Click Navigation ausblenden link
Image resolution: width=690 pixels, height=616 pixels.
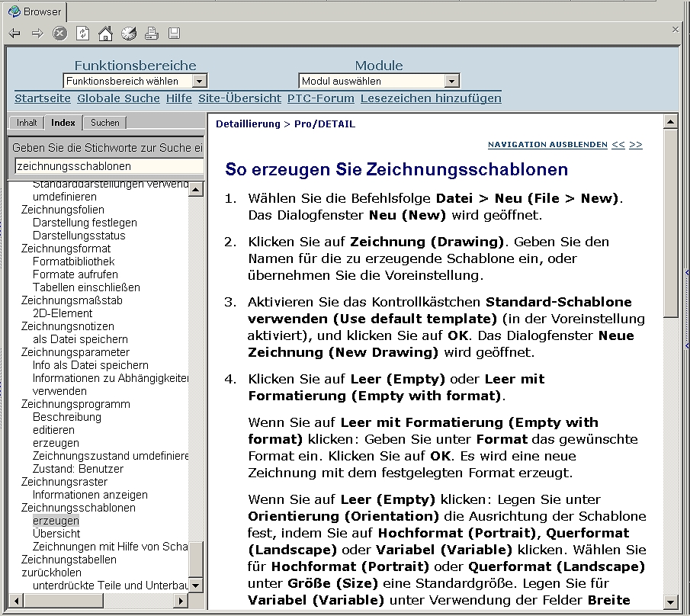547,145
